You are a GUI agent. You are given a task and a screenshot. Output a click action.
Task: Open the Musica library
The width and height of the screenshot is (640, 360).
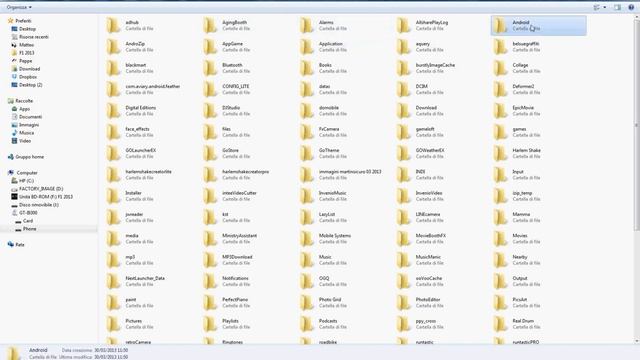(x=27, y=133)
